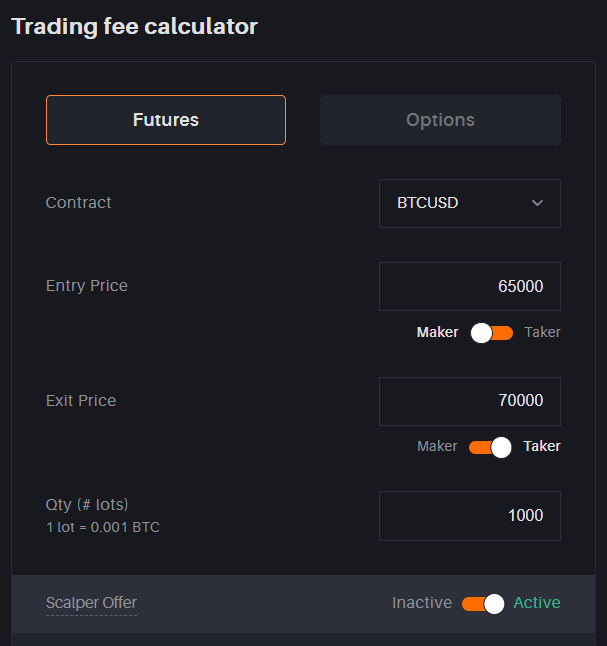
Task: Select Maker label under Entry Price
Action: (437, 332)
